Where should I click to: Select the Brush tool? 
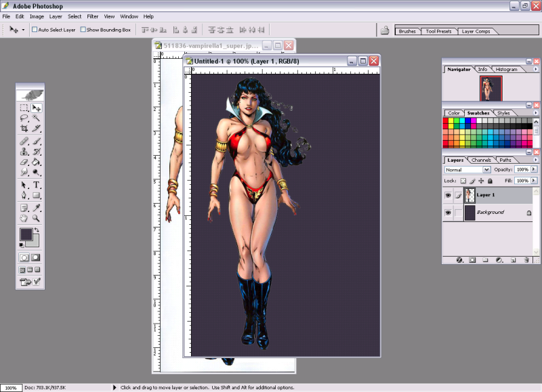pyautogui.click(x=37, y=141)
